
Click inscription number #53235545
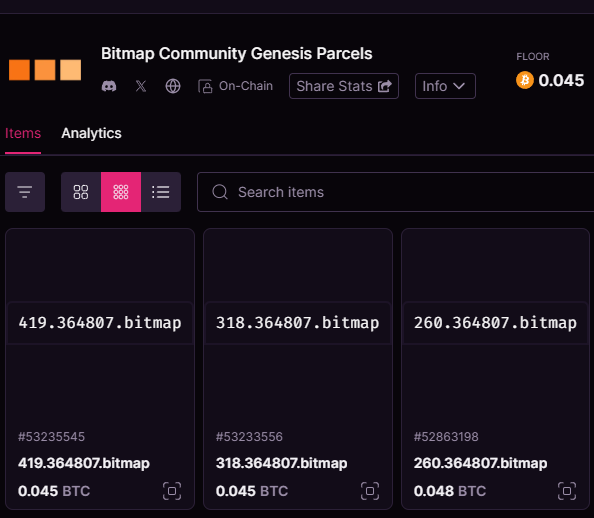[x=52, y=437]
